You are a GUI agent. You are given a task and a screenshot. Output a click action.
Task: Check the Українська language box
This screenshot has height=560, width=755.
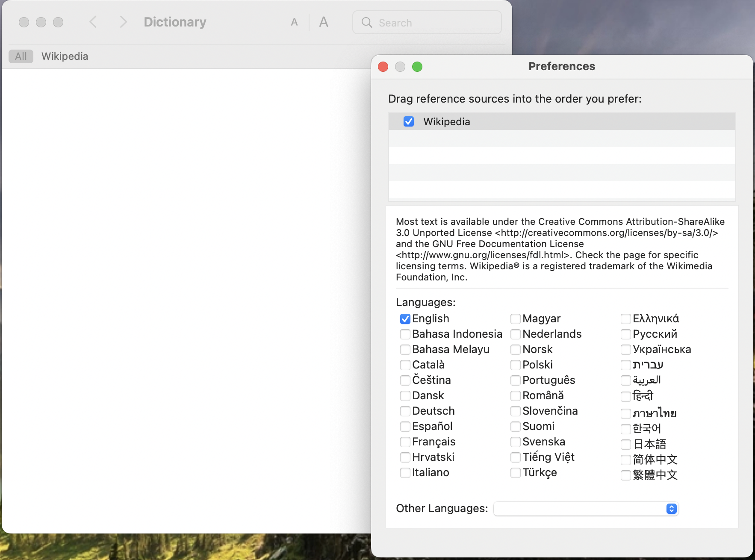tap(626, 350)
